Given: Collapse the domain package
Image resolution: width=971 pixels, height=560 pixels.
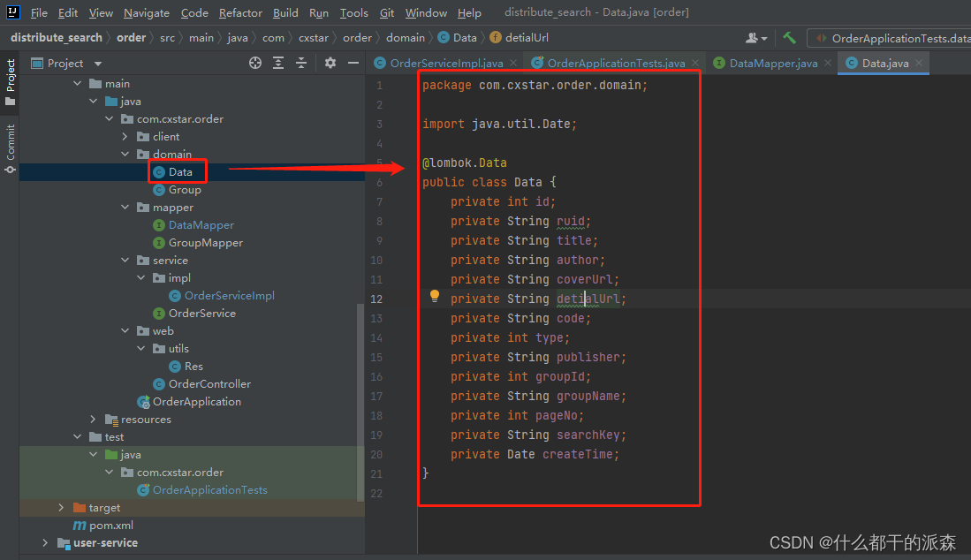Looking at the screenshot, I should coord(125,154).
